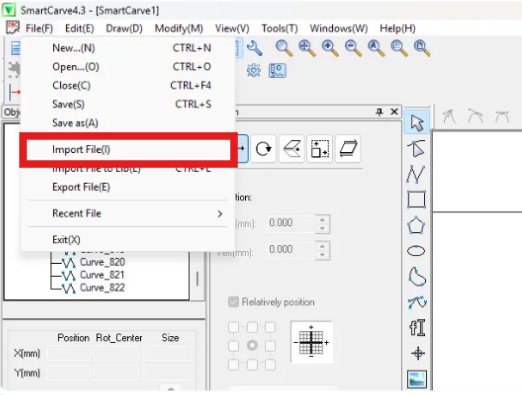Click the blue map icon beside the gear

(x=277, y=71)
